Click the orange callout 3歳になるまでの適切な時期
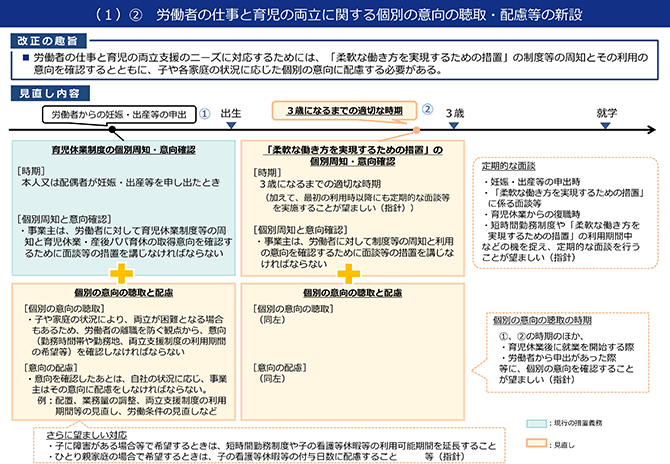 (x=344, y=111)
